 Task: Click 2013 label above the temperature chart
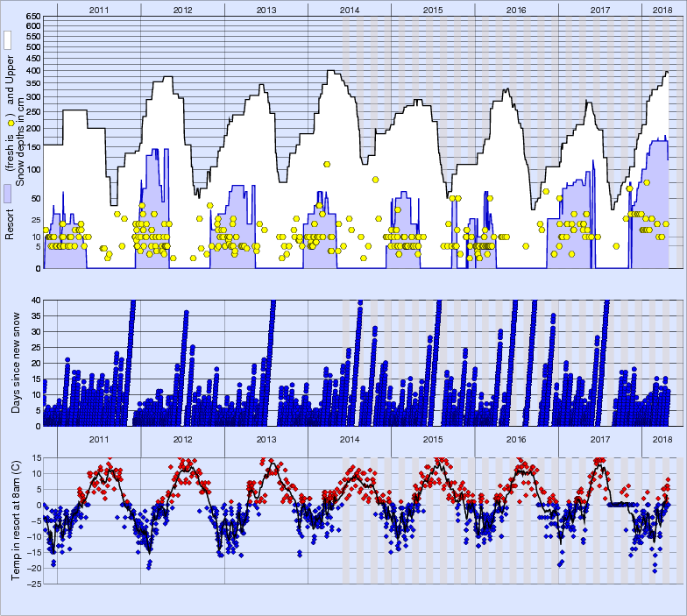click(x=266, y=439)
